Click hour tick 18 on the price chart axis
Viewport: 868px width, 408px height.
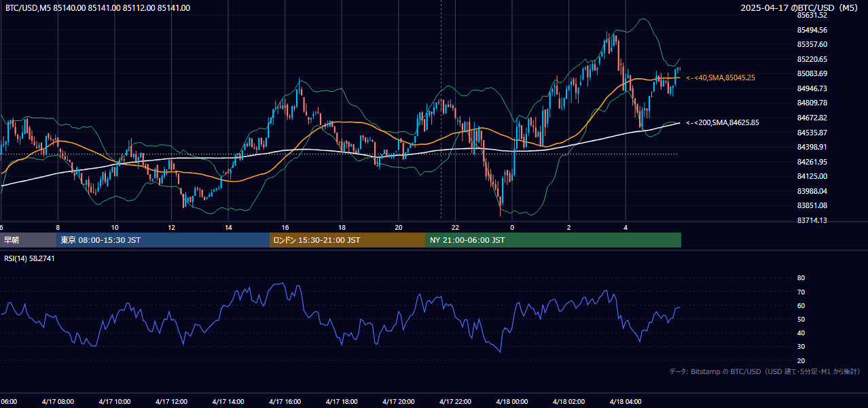342,227
